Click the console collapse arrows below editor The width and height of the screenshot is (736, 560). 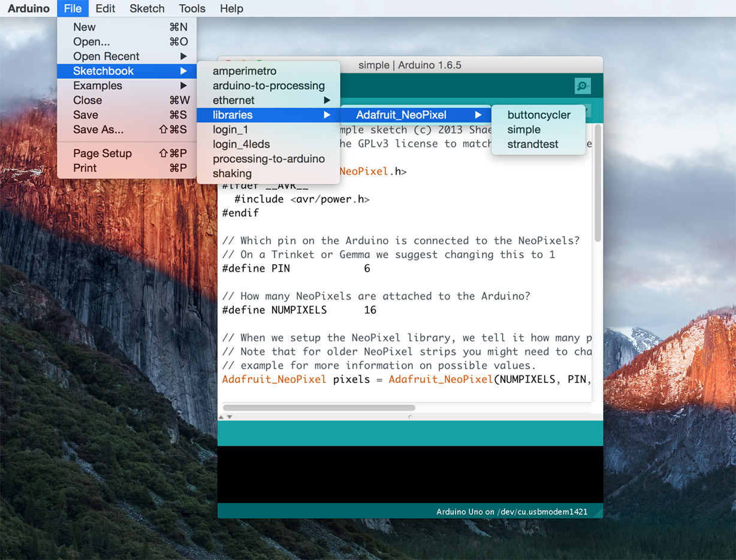pyautogui.click(x=225, y=417)
